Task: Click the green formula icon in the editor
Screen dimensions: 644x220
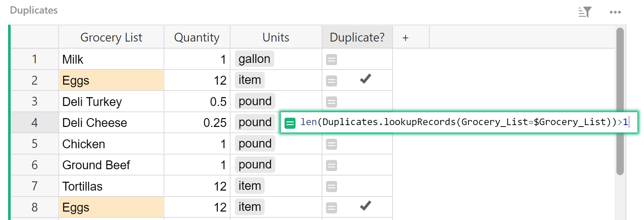Action: [290, 123]
